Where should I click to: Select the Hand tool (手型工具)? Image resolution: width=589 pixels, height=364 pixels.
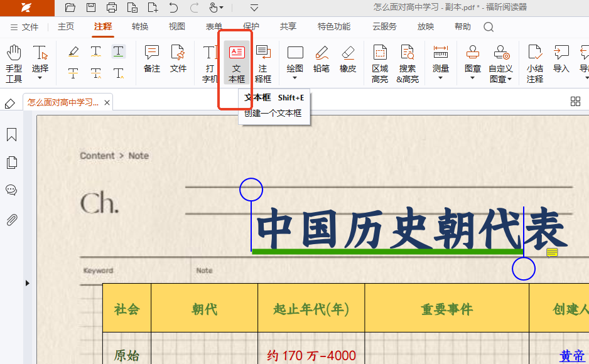tap(14, 63)
